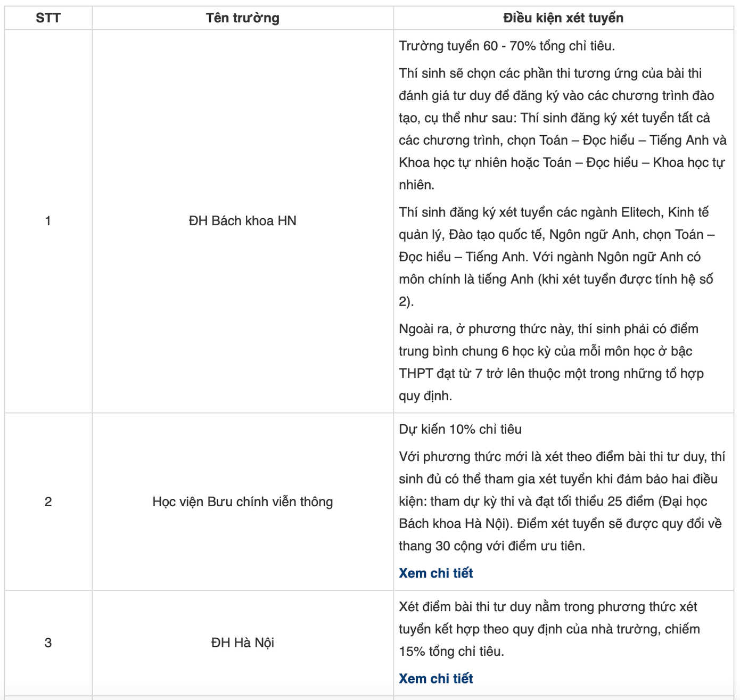Click the text "15% tổng chỉ tiêu" in ĐH Hà Nội row
Image resolution: width=740 pixels, height=700 pixels.
(x=451, y=652)
